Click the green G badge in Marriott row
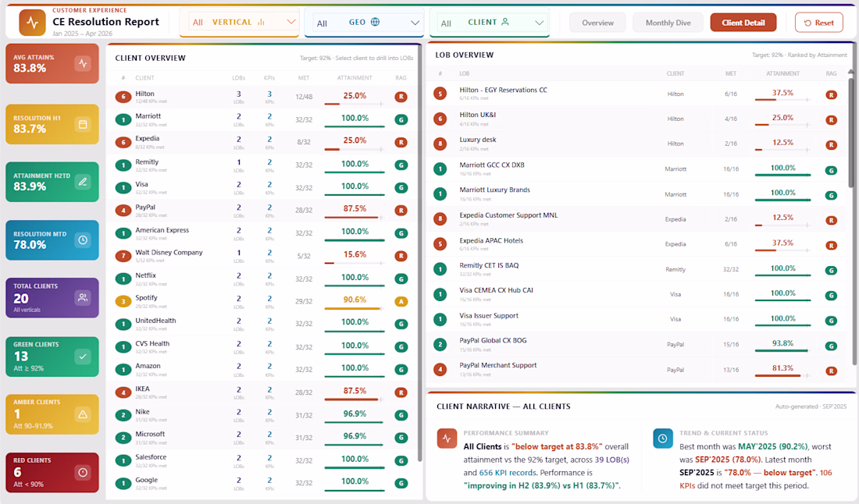 [401, 119]
